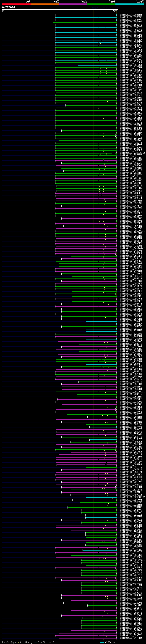Click hit label UniRef100_Q5XXE6

[131, 364]
